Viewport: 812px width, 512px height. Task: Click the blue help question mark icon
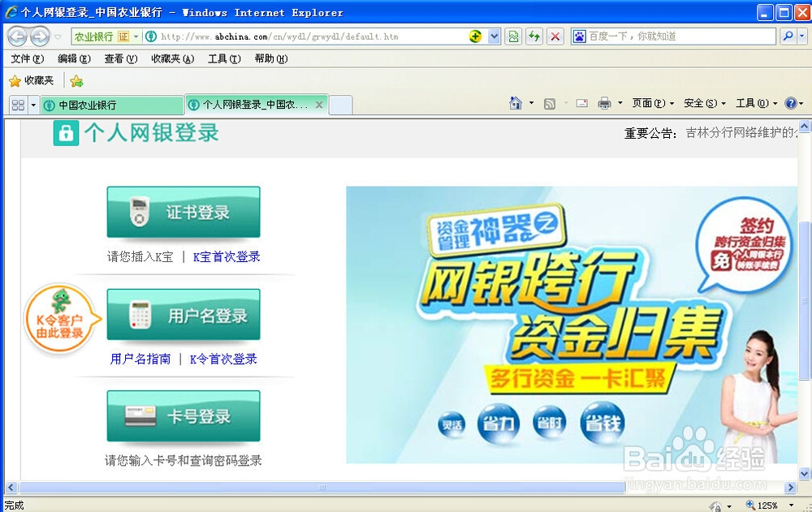(x=791, y=103)
